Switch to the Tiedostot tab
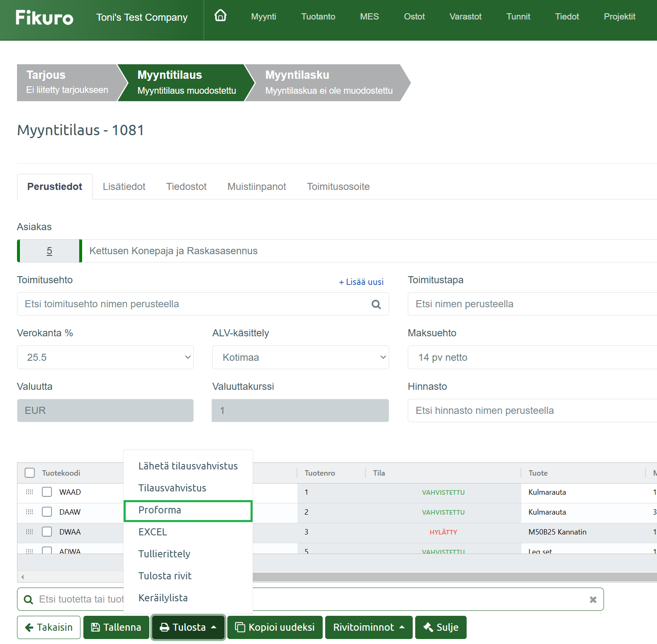This screenshot has height=644, width=657. point(186,187)
